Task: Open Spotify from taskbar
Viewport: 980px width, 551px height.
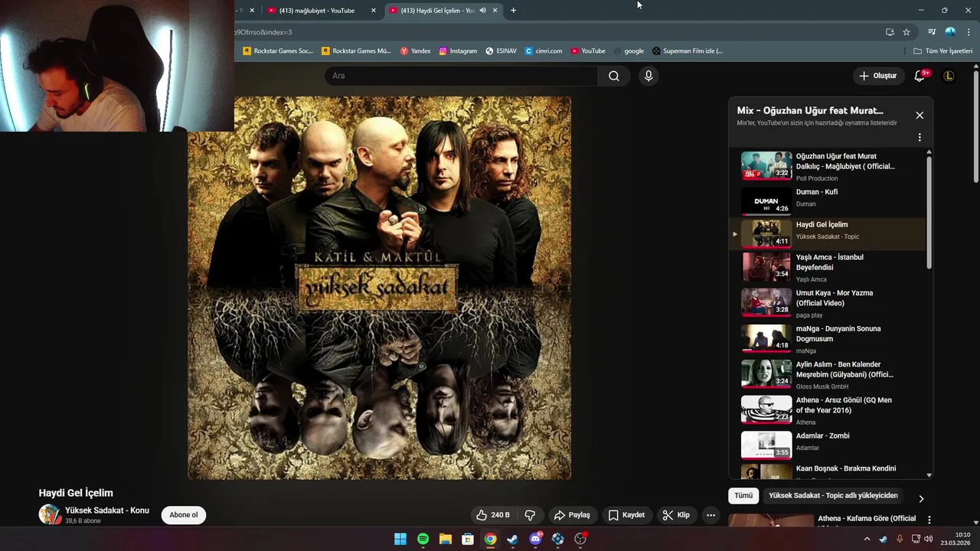Action: point(423,539)
